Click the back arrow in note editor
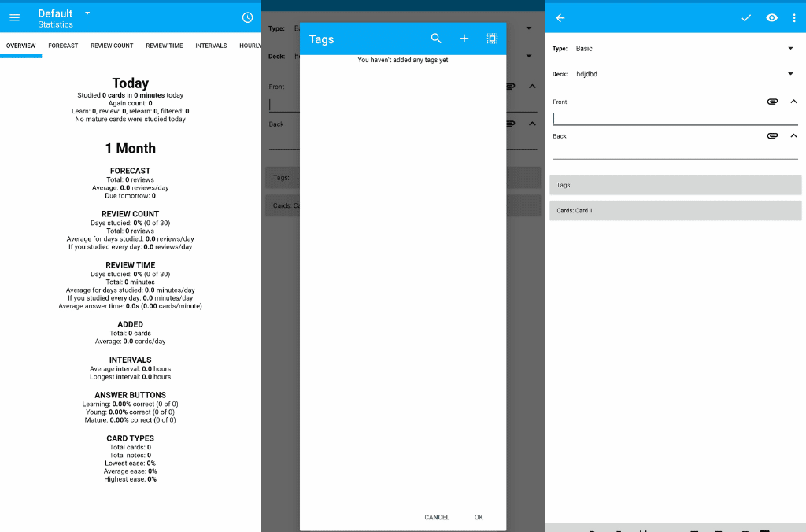 [560, 18]
